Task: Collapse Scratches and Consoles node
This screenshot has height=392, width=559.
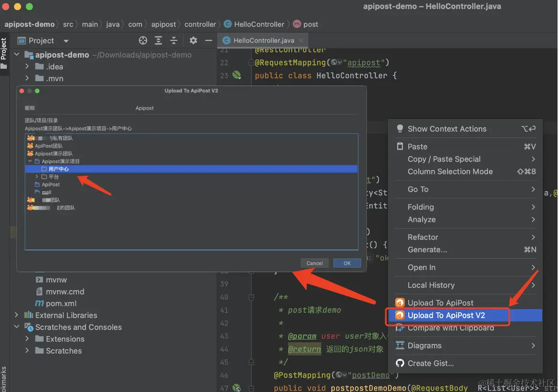Action: click(x=16, y=327)
